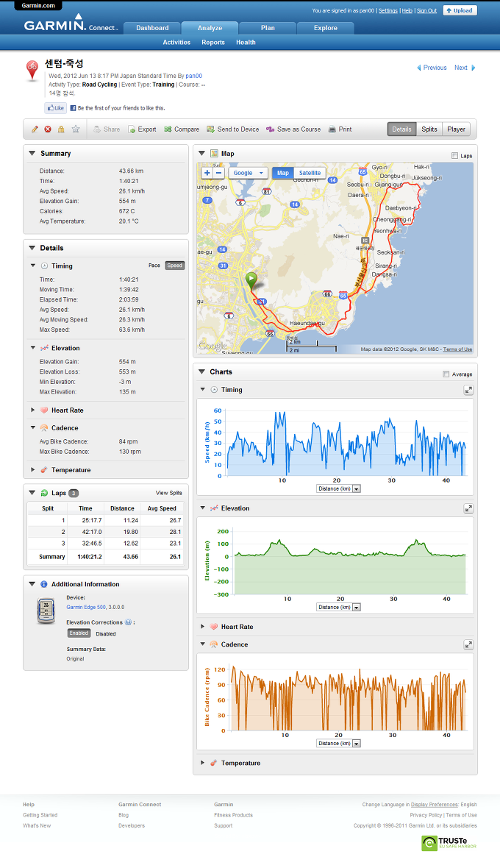Image resolution: width=500 pixels, height=868 pixels.
Task: Zoom out the map with minus button
Action: (218, 173)
